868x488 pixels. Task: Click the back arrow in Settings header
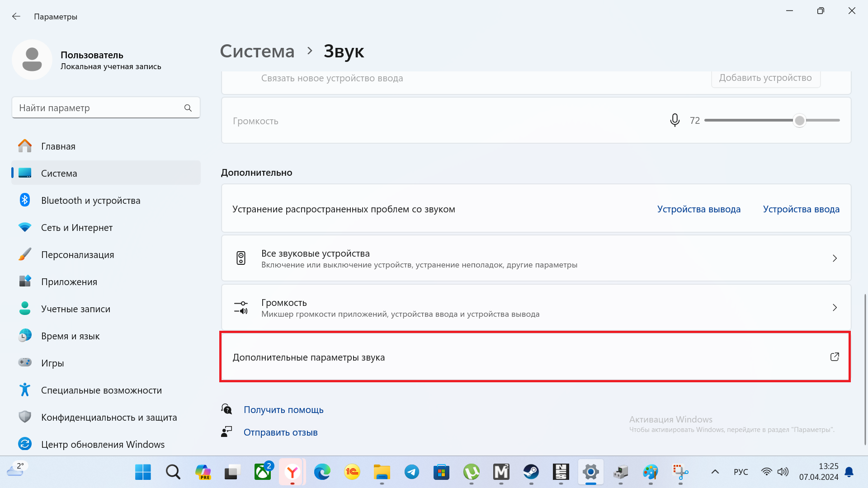tap(16, 17)
